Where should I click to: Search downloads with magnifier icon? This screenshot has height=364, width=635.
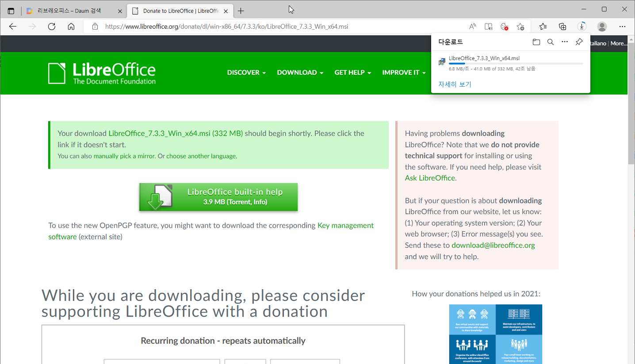tap(551, 42)
